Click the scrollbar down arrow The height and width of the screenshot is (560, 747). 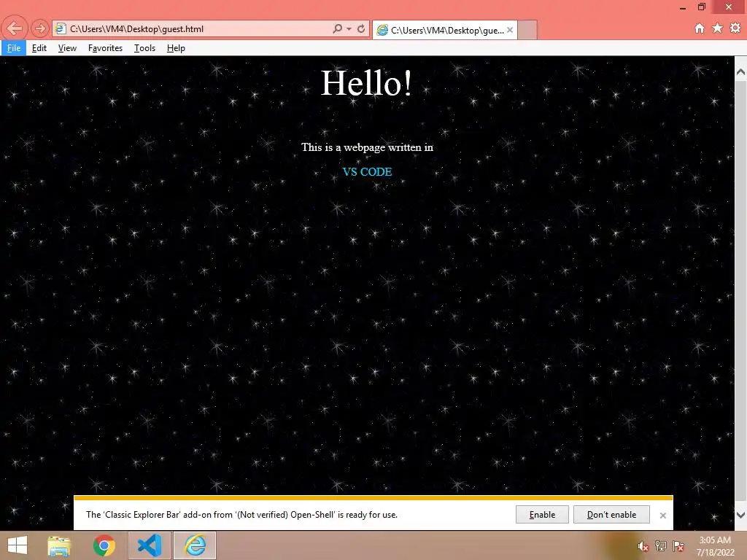point(740,515)
